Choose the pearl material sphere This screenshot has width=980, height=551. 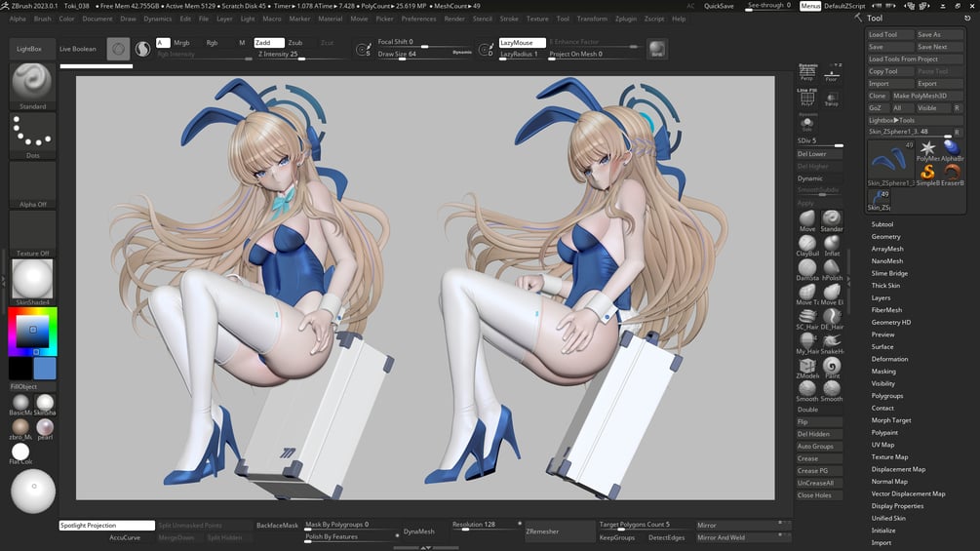tap(45, 427)
